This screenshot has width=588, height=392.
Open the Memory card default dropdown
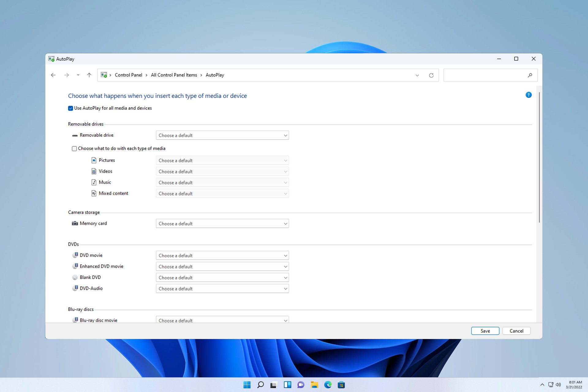pos(222,224)
